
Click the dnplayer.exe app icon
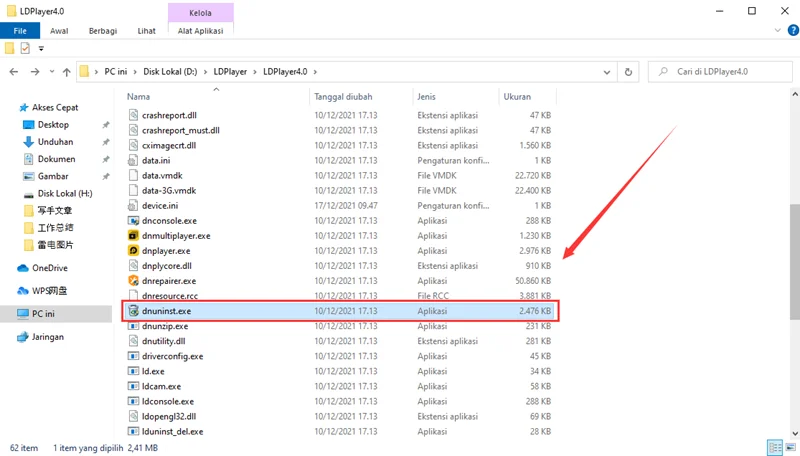point(133,251)
